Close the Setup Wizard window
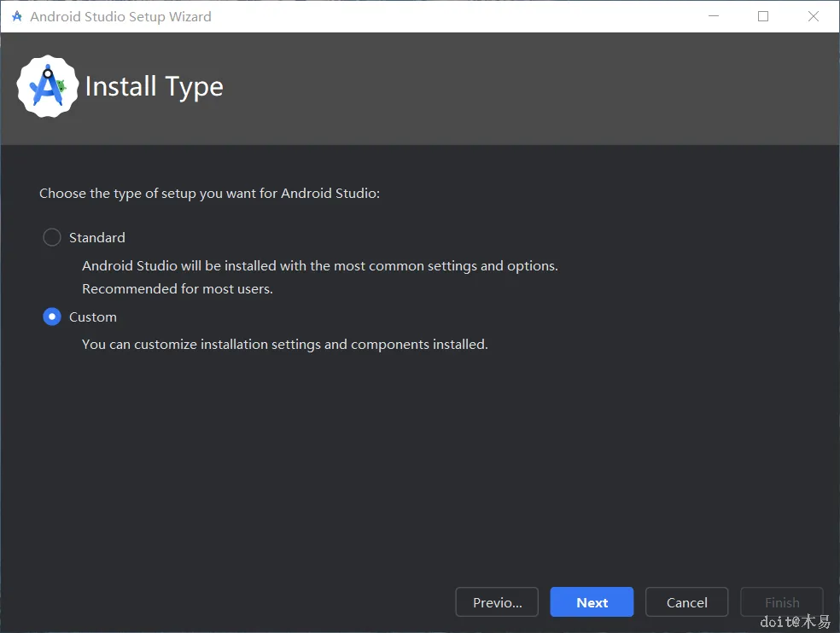The width and height of the screenshot is (840, 633). click(x=814, y=16)
